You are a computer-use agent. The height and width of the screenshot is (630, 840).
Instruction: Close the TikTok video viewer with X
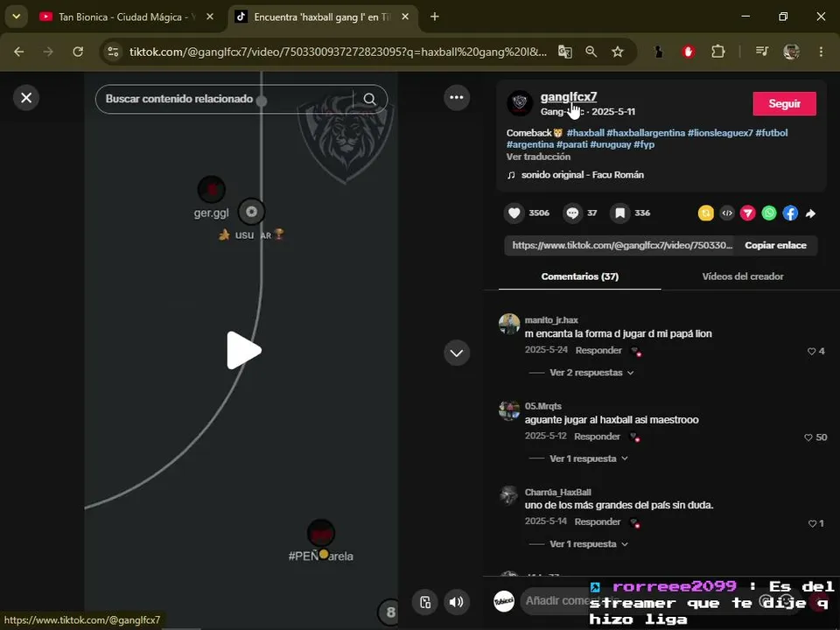[x=25, y=98]
